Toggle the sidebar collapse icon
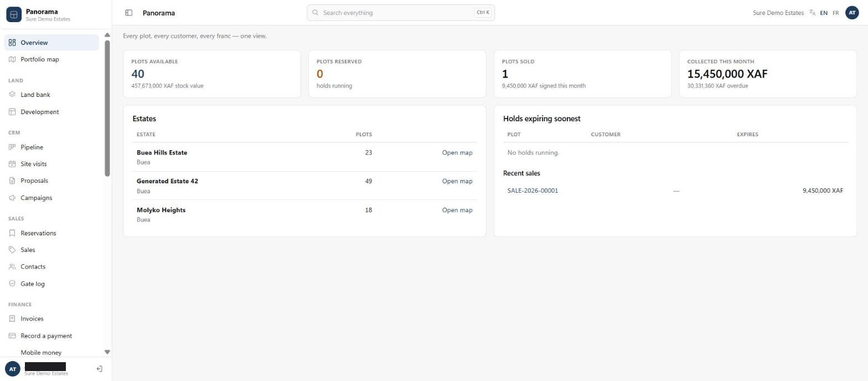 coord(128,13)
